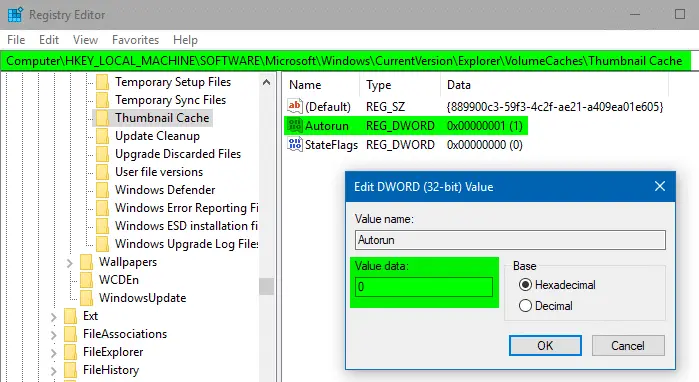The image size is (699, 382).
Task: Select the Update Cleanup key
Action: point(157,136)
